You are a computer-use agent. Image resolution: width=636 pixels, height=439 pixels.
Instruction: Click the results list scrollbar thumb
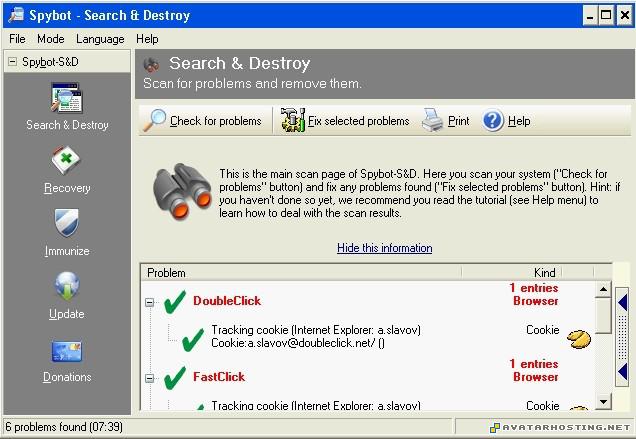[x=603, y=315]
